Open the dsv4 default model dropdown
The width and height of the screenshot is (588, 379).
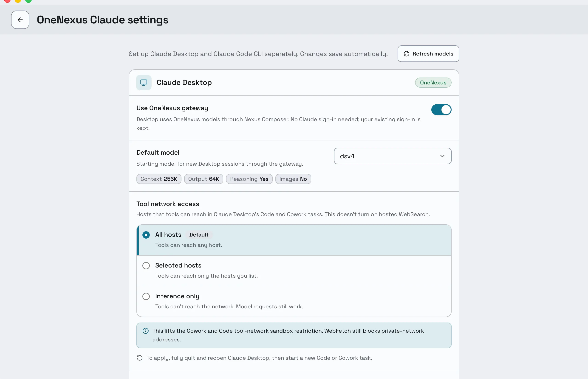click(x=392, y=156)
